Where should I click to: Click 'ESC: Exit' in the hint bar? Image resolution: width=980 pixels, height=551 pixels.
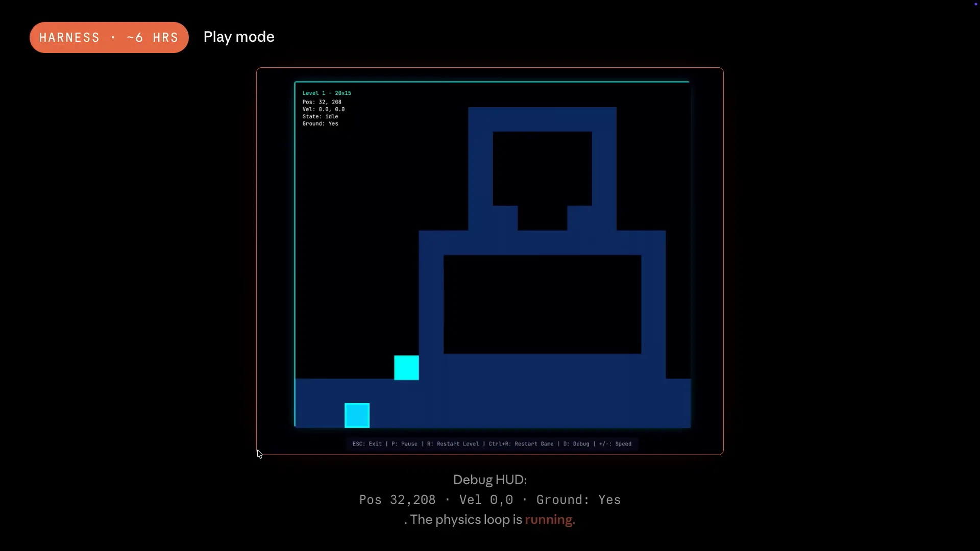[x=367, y=444]
